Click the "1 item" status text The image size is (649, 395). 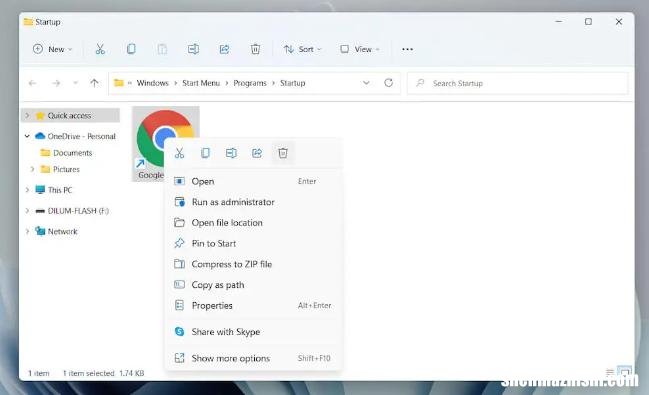point(38,373)
